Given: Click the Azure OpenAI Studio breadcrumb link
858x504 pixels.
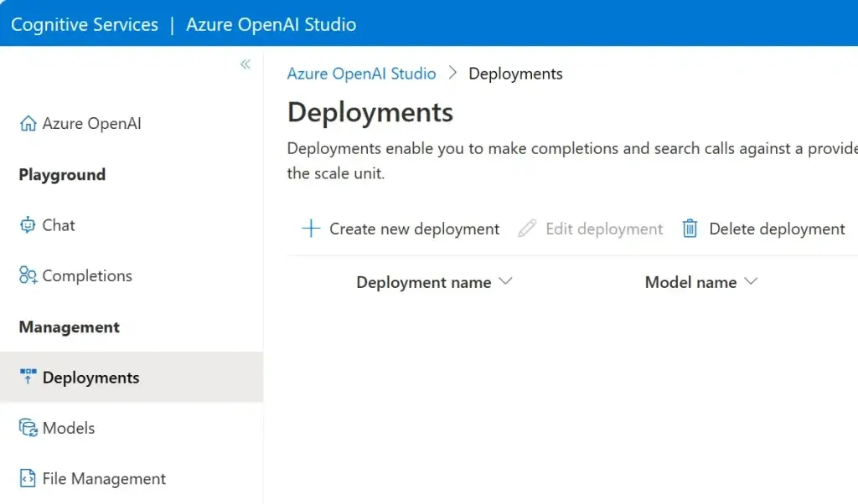Looking at the screenshot, I should click(x=362, y=74).
